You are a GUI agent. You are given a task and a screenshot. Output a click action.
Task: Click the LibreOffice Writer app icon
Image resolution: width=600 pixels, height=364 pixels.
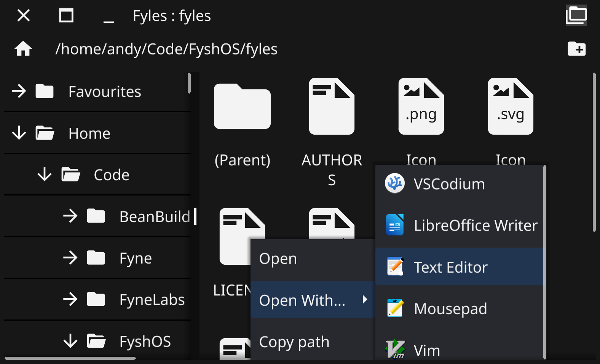point(395,225)
